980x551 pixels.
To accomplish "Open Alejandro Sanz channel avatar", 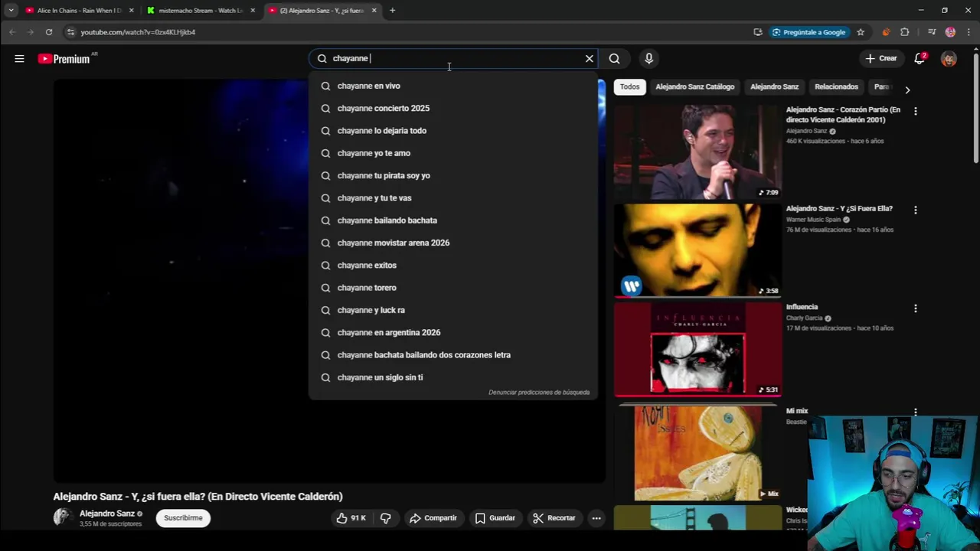I will click(x=62, y=517).
